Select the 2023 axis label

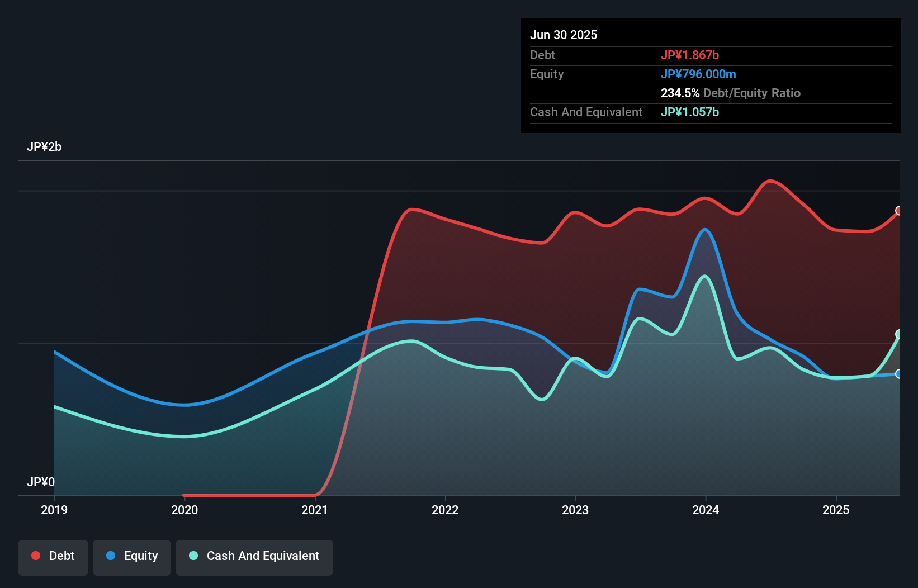[576, 510]
